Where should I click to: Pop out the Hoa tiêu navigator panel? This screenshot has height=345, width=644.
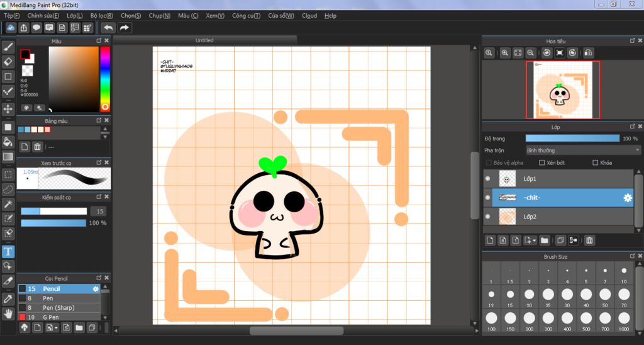(633, 41)
